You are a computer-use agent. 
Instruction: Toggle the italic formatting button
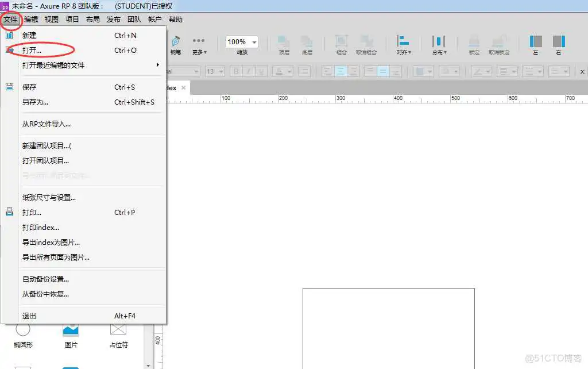coord(249,71)
